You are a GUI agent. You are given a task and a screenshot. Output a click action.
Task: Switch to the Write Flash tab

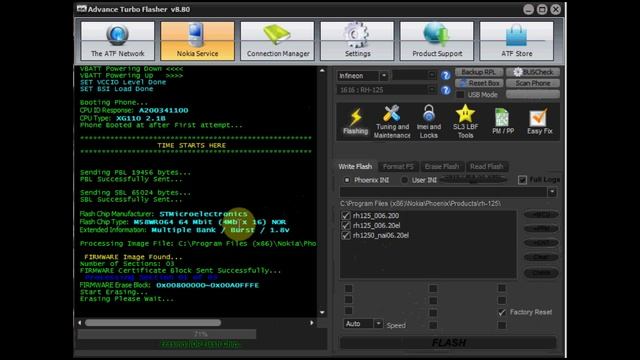click(355, 167)
